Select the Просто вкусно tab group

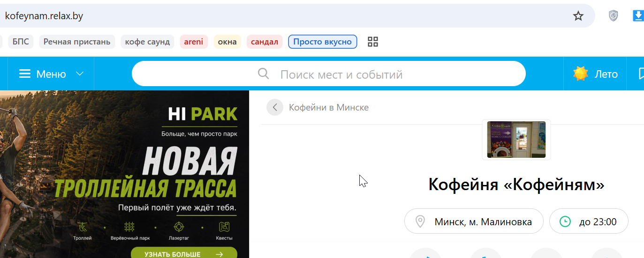point(323,42)
